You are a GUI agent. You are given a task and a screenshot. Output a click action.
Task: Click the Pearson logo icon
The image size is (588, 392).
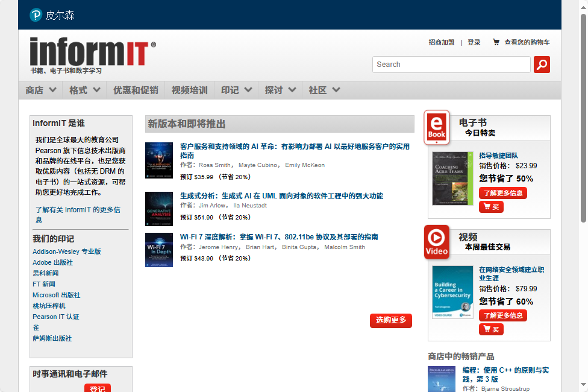[x=36, y=15]
